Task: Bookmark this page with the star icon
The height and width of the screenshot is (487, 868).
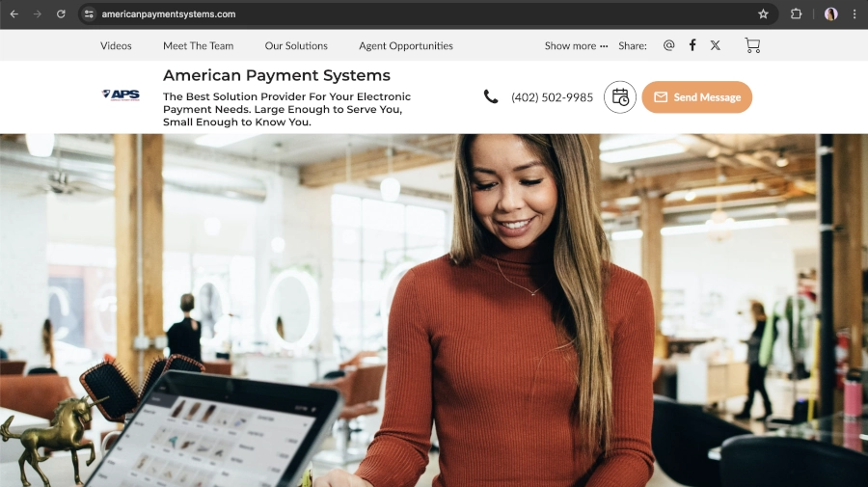Action: 763,14
